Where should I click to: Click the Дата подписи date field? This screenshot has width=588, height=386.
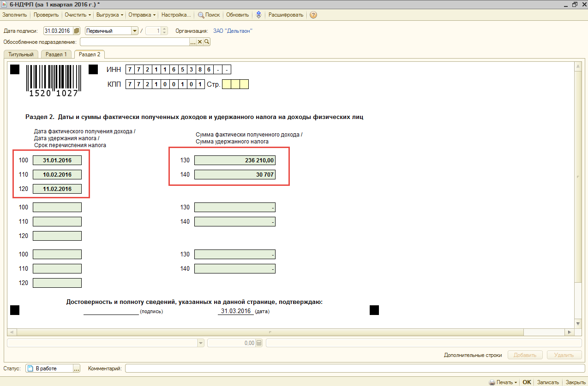coord(58,31)
